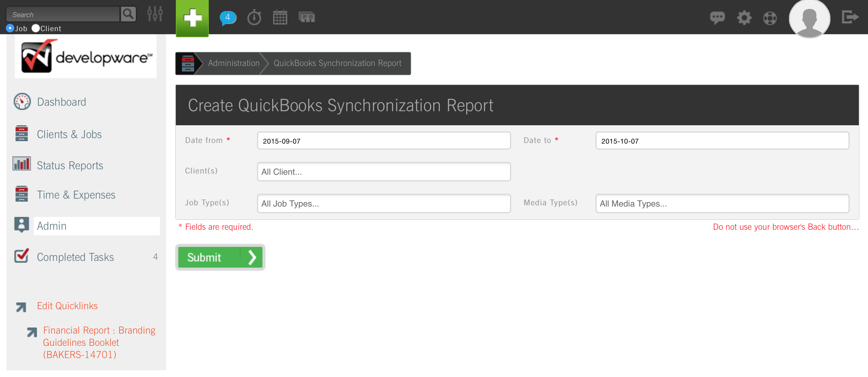Click the Status Reports bar chart icon
The image size is (868, 377).
(22, 163)
